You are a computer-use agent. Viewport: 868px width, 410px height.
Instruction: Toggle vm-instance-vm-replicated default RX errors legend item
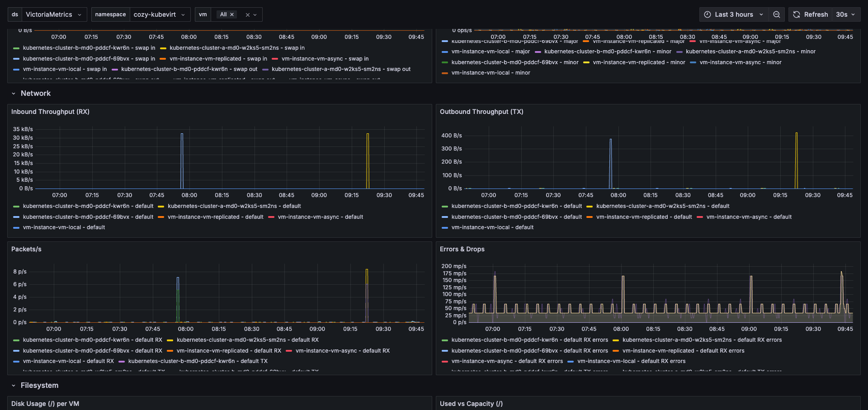pyautogui.click(x=683, y=351)
